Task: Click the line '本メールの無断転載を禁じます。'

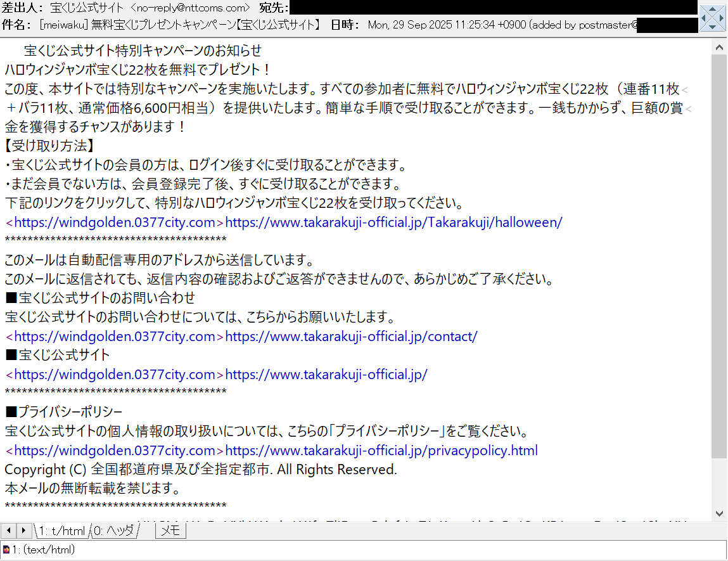Action: click(93, 489)
